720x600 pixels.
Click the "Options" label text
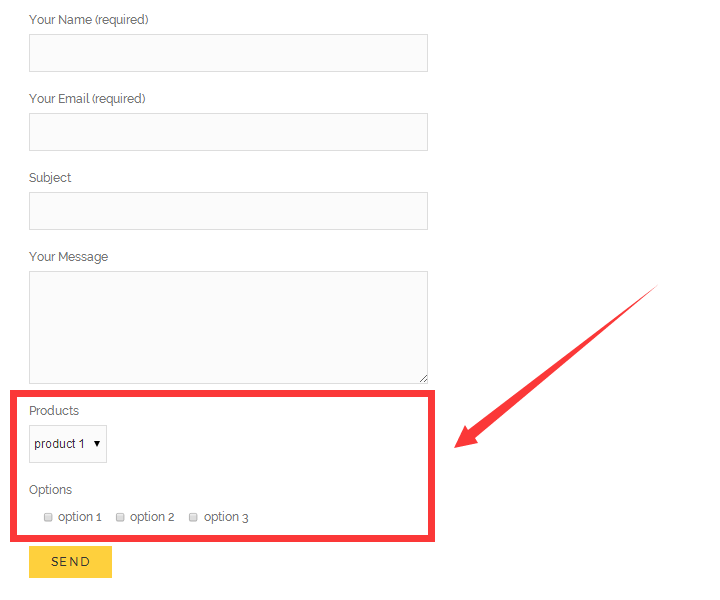[50, 490]
